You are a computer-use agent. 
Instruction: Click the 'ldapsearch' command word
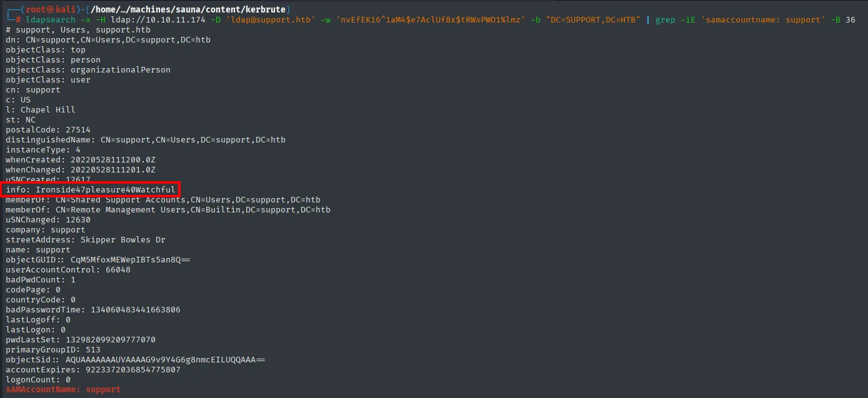[51, 20]
